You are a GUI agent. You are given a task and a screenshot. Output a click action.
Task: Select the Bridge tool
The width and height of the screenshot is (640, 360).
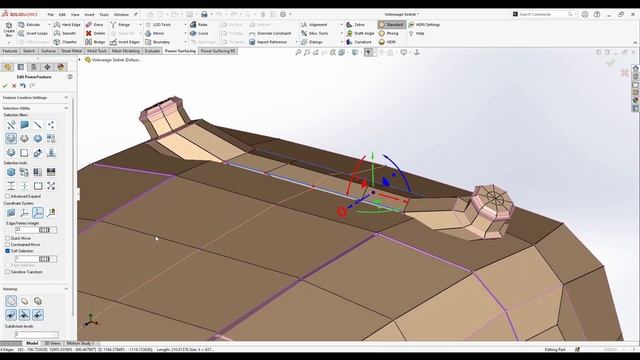point(95,42)
